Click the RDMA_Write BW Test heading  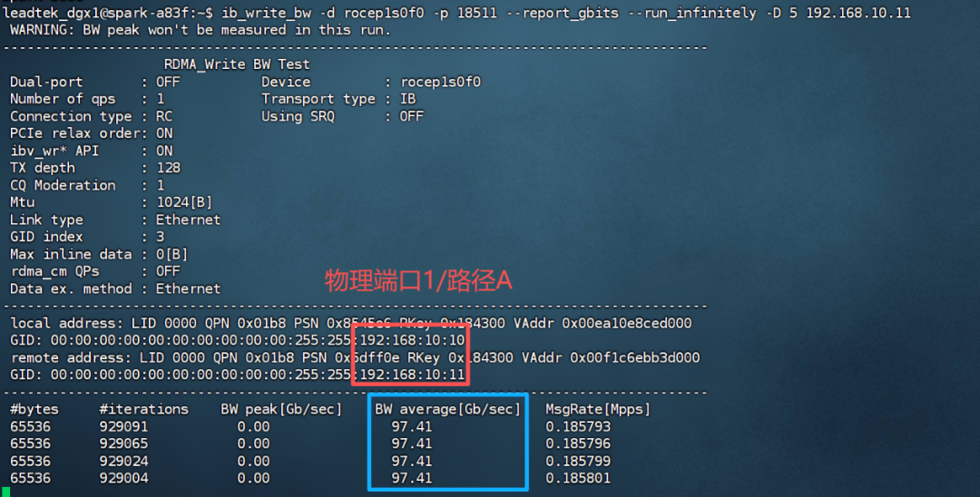point(236,64)
